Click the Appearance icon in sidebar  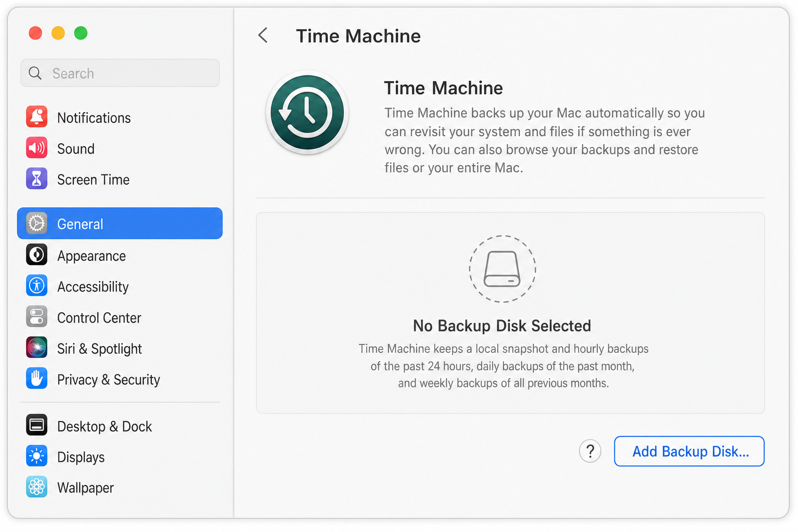click(x=36, y=255)
